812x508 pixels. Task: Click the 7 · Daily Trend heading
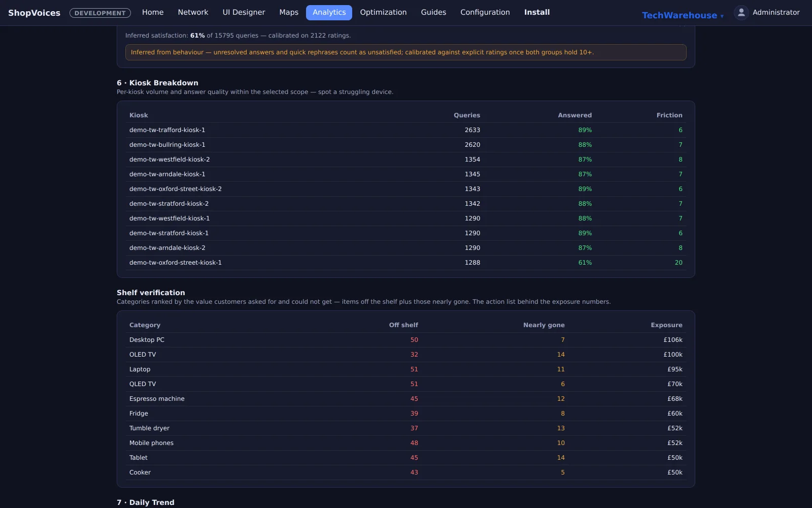(146, 502)
